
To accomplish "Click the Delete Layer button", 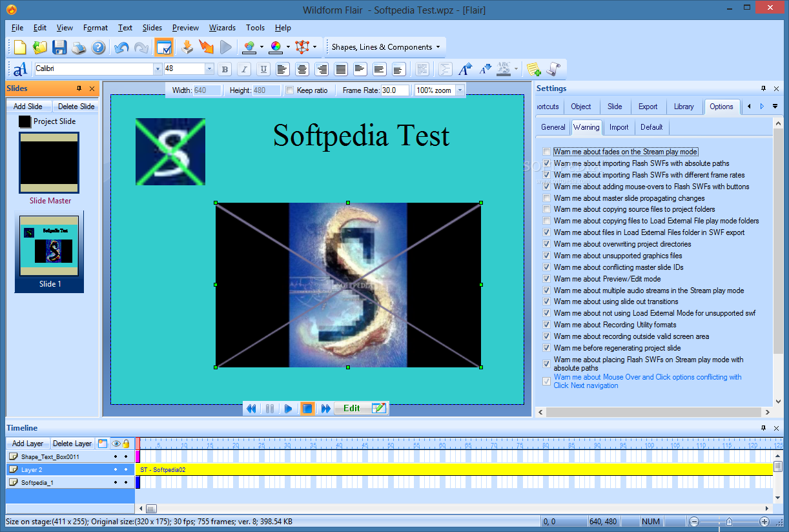I will 72,444.
